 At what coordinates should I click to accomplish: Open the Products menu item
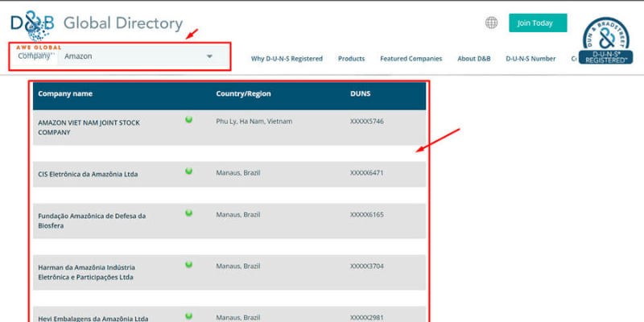point(351,59)
